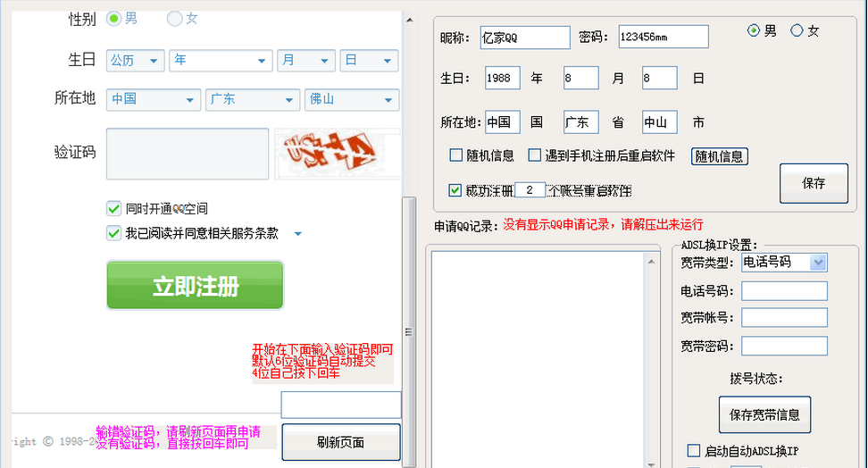
Task: Click the 保存宽带信息 button
Action: point(764,414)
